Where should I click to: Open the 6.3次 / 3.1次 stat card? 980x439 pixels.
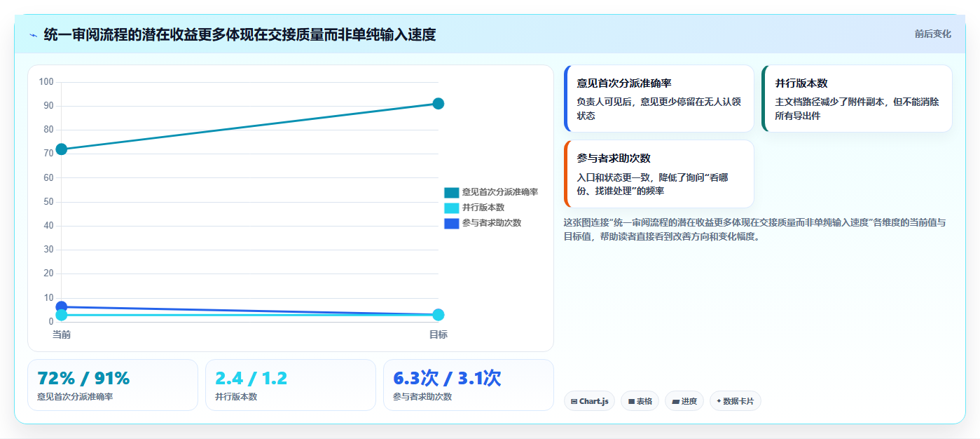[x=469, y=385]
